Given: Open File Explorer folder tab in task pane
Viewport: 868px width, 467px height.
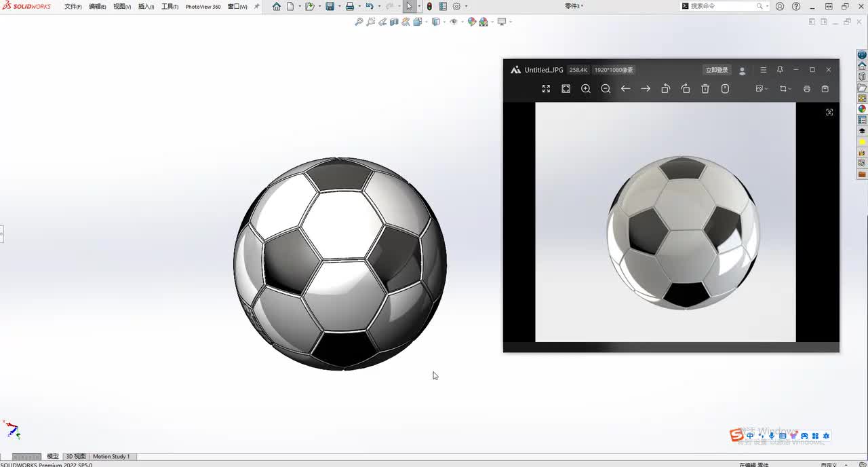Looking at the screenshot, I should 862,88.
